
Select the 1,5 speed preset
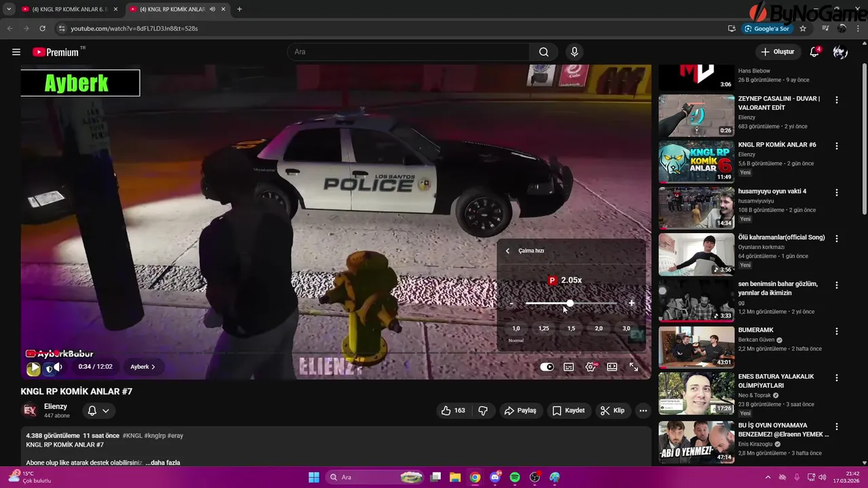point(571,329)
